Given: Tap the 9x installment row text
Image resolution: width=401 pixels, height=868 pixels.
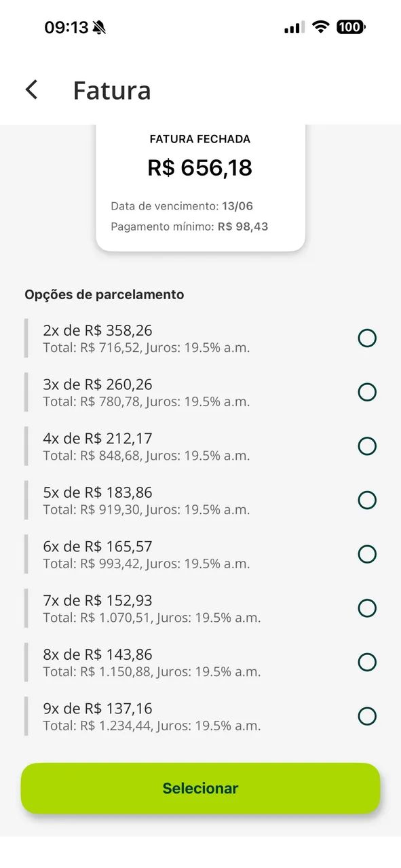Looking at the screenshot, I should (x=151, y=716).
